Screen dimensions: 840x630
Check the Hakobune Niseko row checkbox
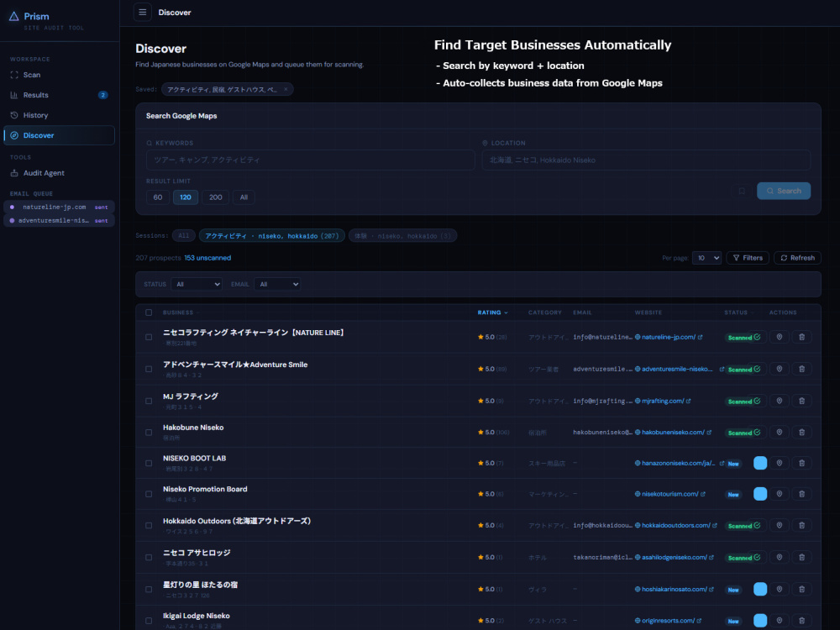pos(149,433)
